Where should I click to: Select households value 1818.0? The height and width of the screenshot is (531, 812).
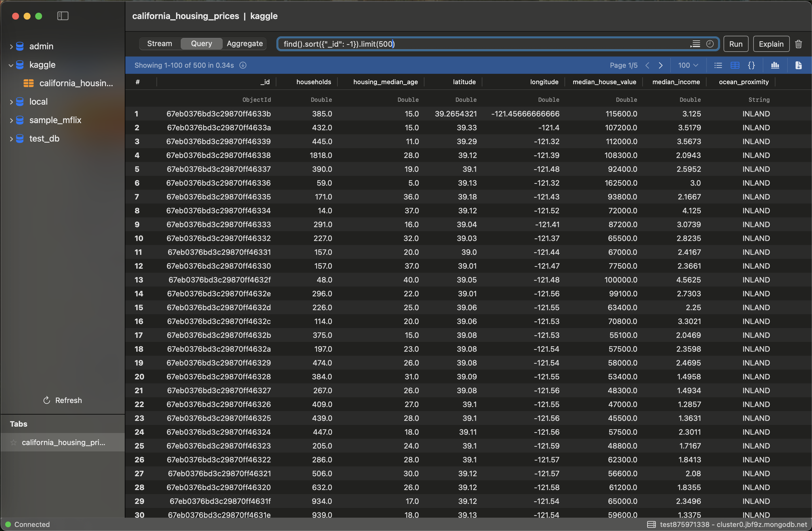(321, 155)
